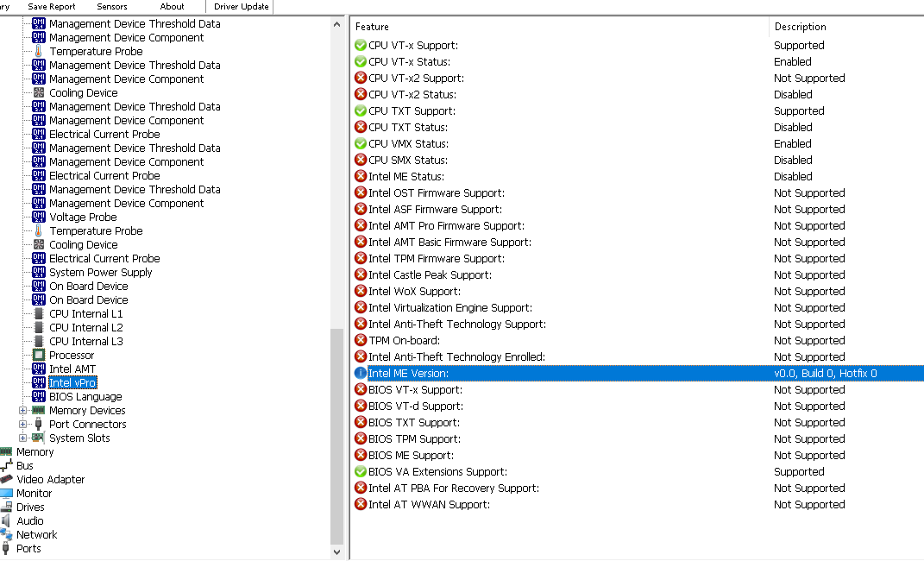The height and width of the screenshot is (561, 924).
Task: Click the Voltage Probe DMI icon
Action: pyautogui.click(x=39, y=217)
